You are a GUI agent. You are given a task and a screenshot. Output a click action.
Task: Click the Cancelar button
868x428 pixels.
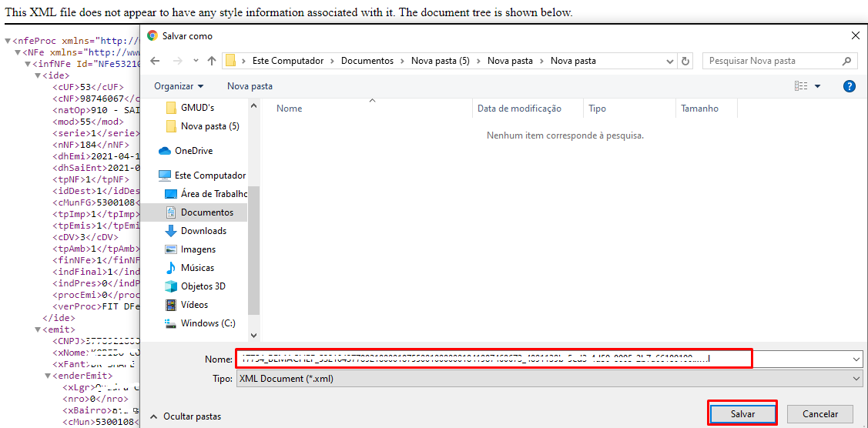tap(820, 413)
